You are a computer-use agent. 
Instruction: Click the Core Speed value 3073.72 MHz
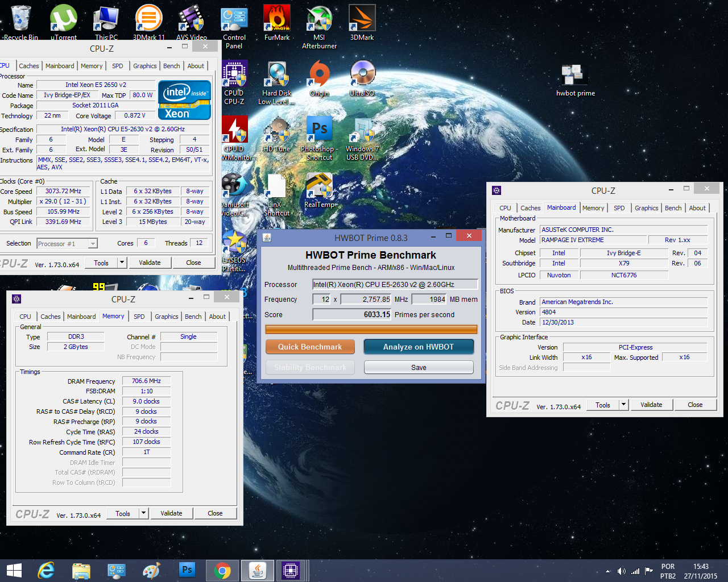point(63,191)
